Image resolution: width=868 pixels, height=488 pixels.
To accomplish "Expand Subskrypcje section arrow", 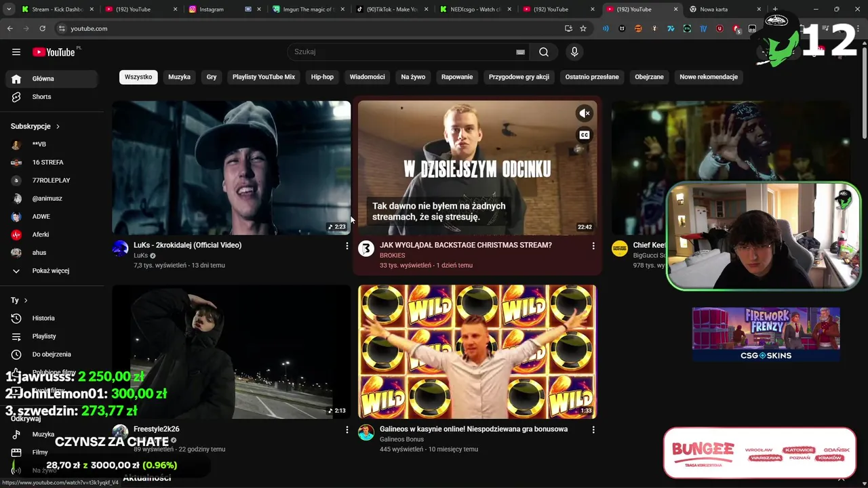I will (x=58, y=127).
